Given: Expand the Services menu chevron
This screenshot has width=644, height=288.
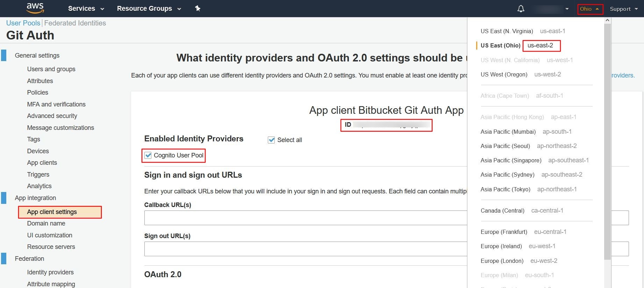Looking at the screenshot, I should [102, 9].
